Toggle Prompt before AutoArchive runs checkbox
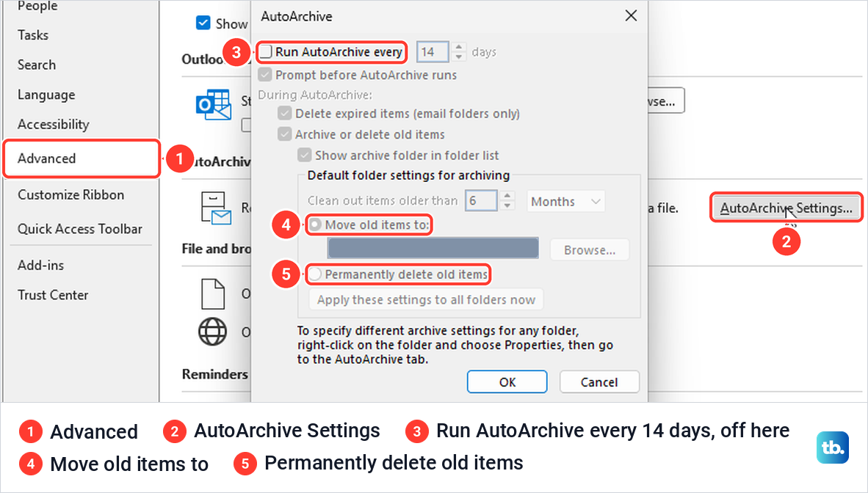The width and height of the screenshot is (868, 493). pyautogui.click(x=265, y=75)
